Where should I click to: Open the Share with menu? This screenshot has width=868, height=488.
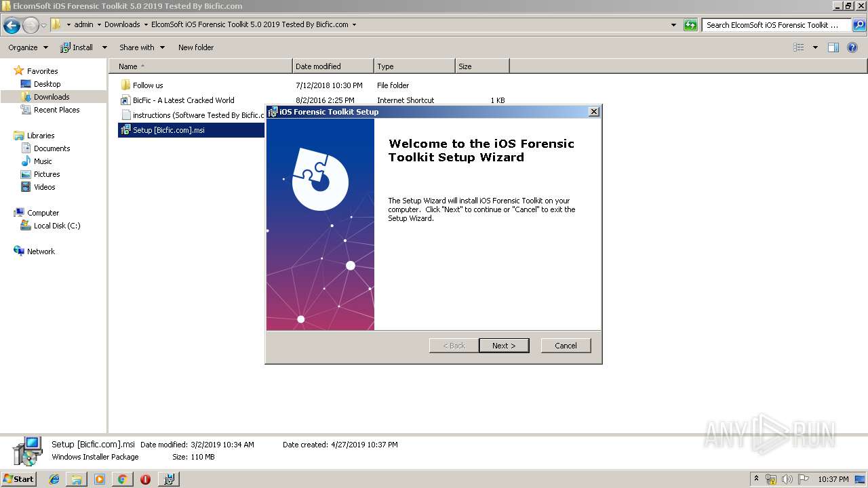[142, 47]
